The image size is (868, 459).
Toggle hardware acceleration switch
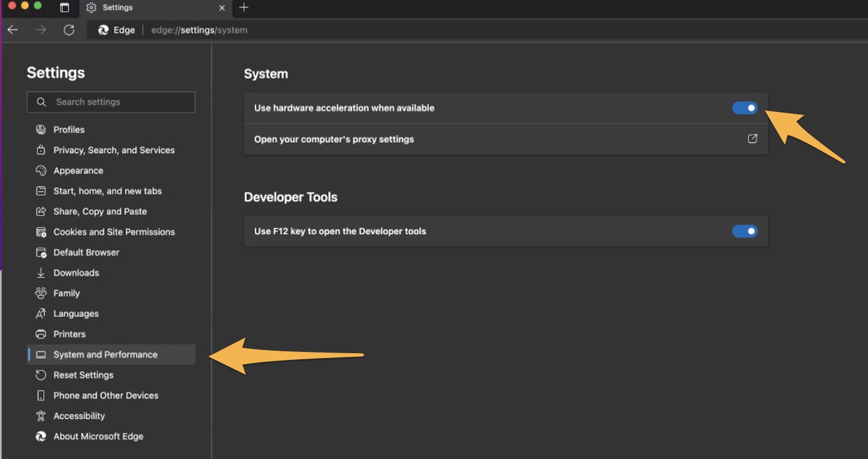click(745, 108)
